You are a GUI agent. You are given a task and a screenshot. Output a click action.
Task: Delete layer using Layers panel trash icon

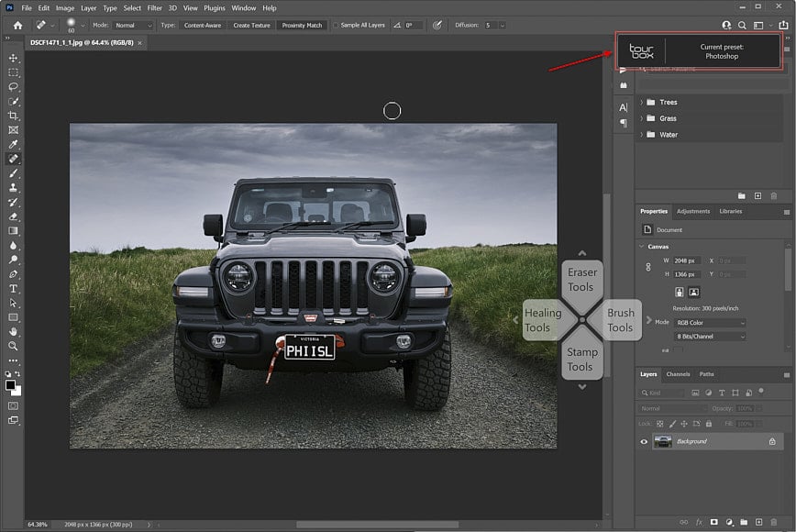click(x=774, y=522)
